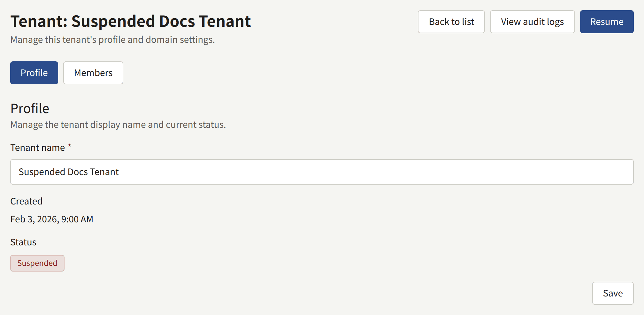
Task: Click the Profile section heading
Action: pos(30,109)
